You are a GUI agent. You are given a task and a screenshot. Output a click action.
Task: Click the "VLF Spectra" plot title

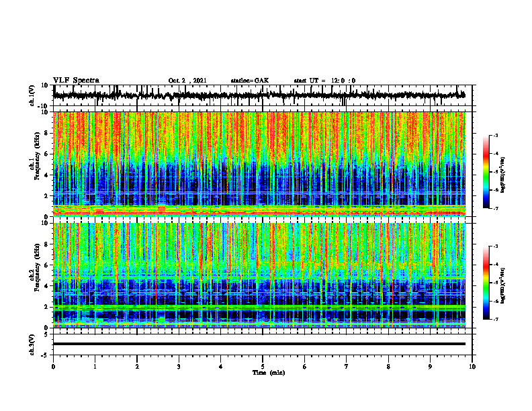[76, 80]
